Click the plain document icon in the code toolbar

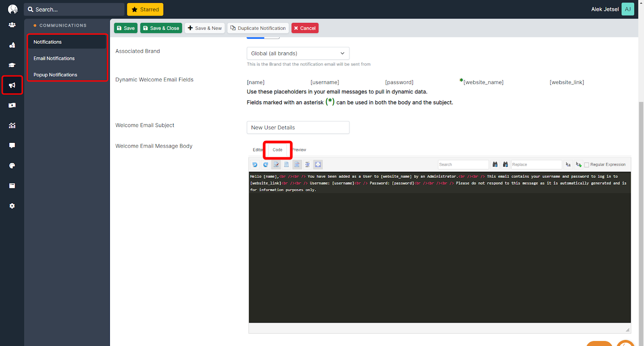click(287, 165)
